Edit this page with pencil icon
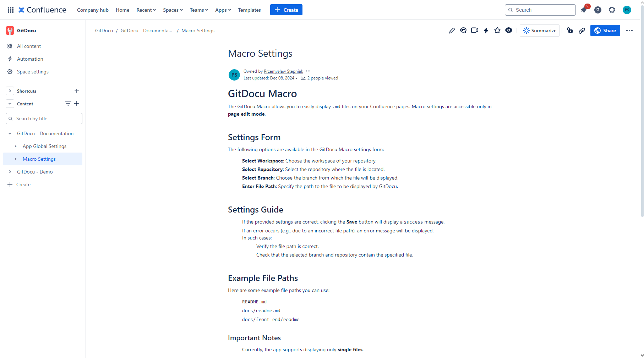Viewport: 644px width, 358px height. [x=452, y=31]
